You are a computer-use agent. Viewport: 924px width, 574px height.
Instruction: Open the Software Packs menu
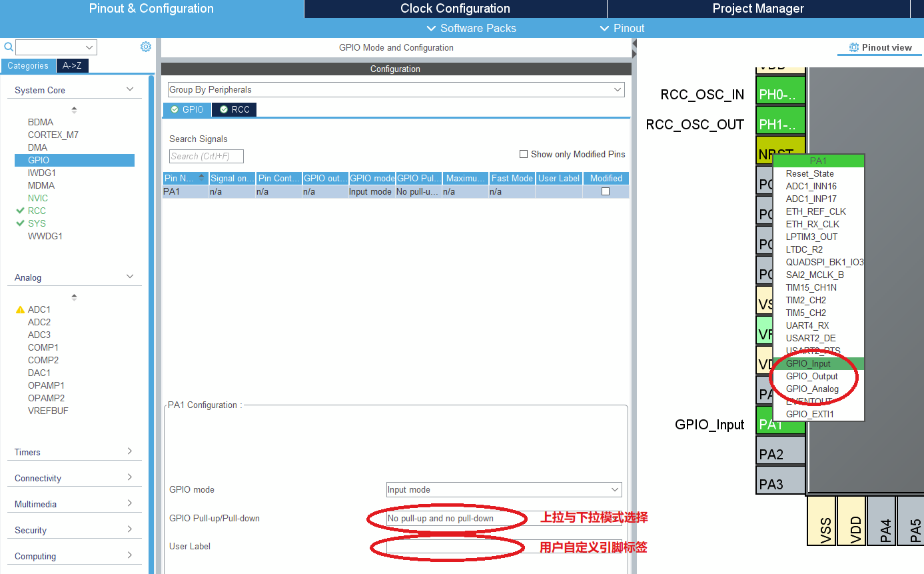[471, 28]
